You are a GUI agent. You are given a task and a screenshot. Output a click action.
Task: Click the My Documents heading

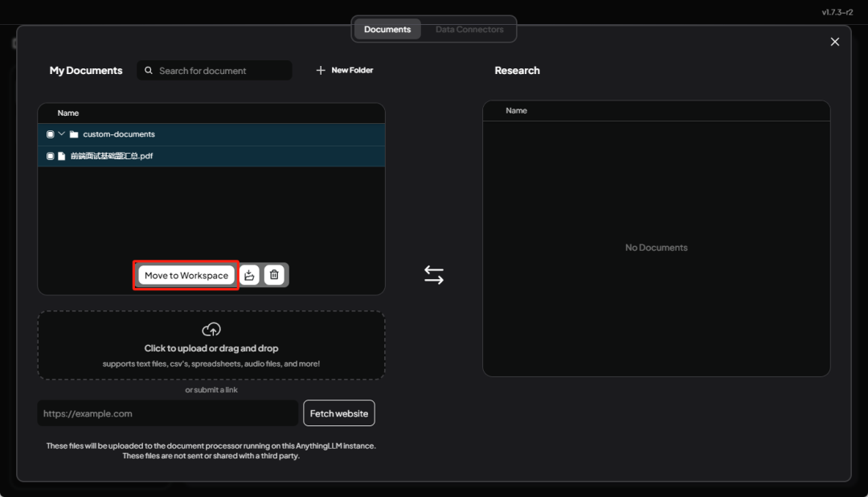pyautogui.click(x=86, y=70)
